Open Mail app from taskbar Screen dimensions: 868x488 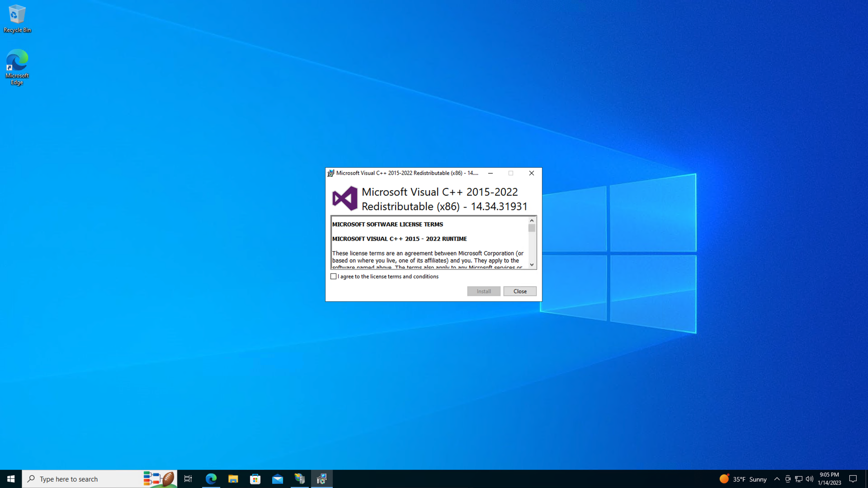click(x=277, y=479)
